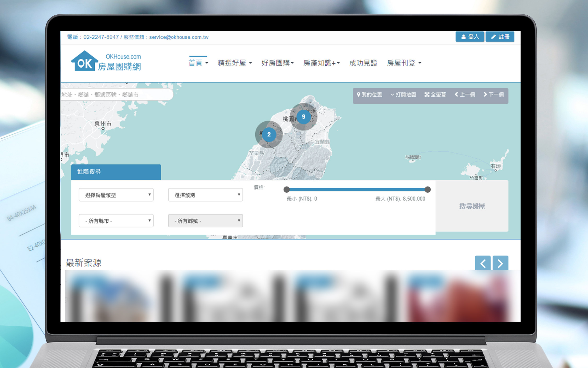This screenshot has height=368, width=588.
Task: Click previous arrow in 最新案源 carousel
Action: coord(482,263)
